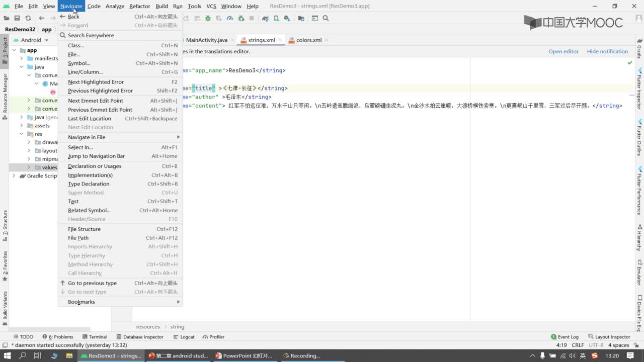The height and width of the screenshot is (362, 644).
Task: Open the Tools menu in menu bar
Action: coord(194,6)
